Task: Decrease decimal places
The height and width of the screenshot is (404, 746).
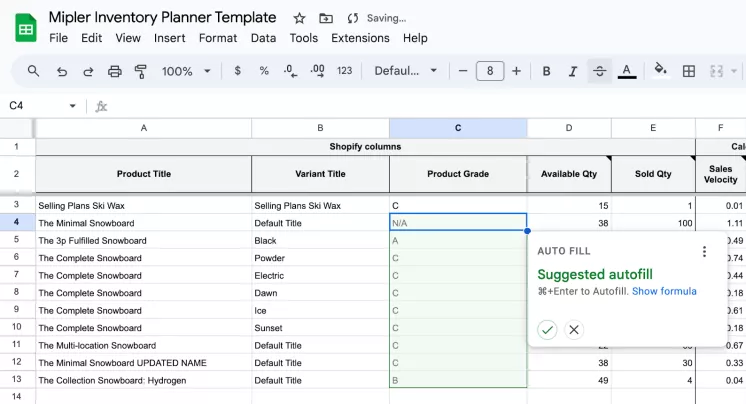Action: pos(290,71)
